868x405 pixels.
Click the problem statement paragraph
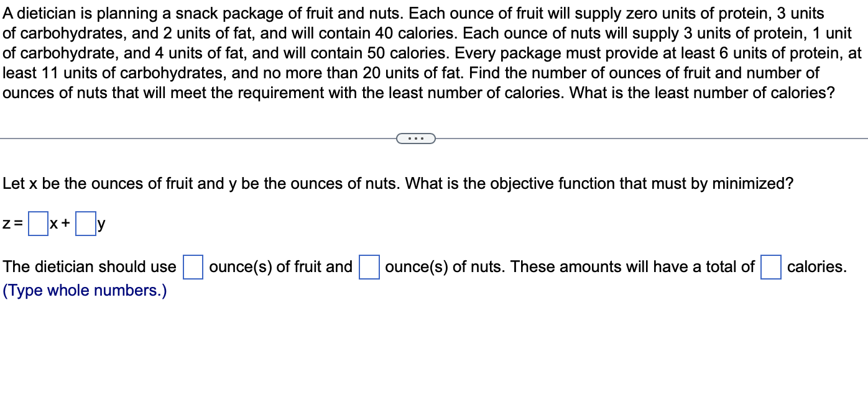tap(429, 53)
